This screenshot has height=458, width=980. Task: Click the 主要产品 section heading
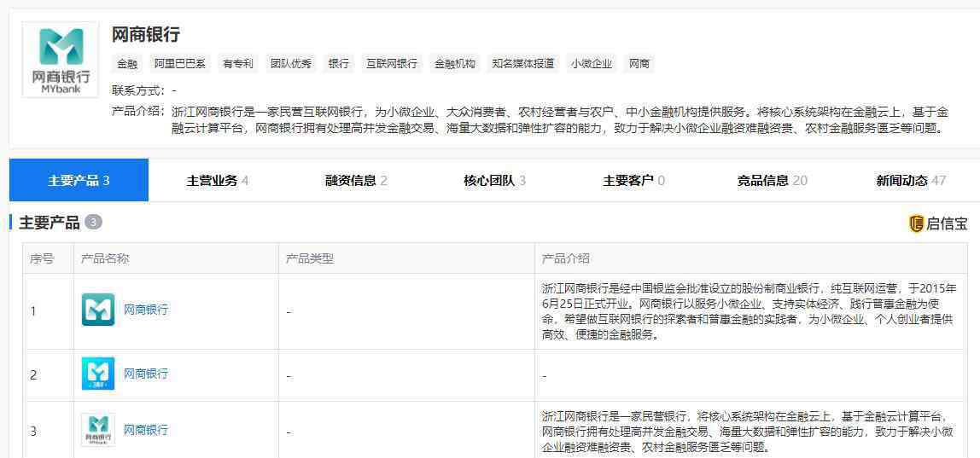tap(50, 223)
